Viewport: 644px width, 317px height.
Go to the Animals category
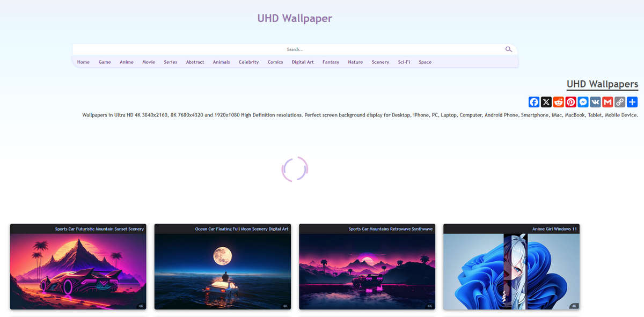click(x=221, y=62)
